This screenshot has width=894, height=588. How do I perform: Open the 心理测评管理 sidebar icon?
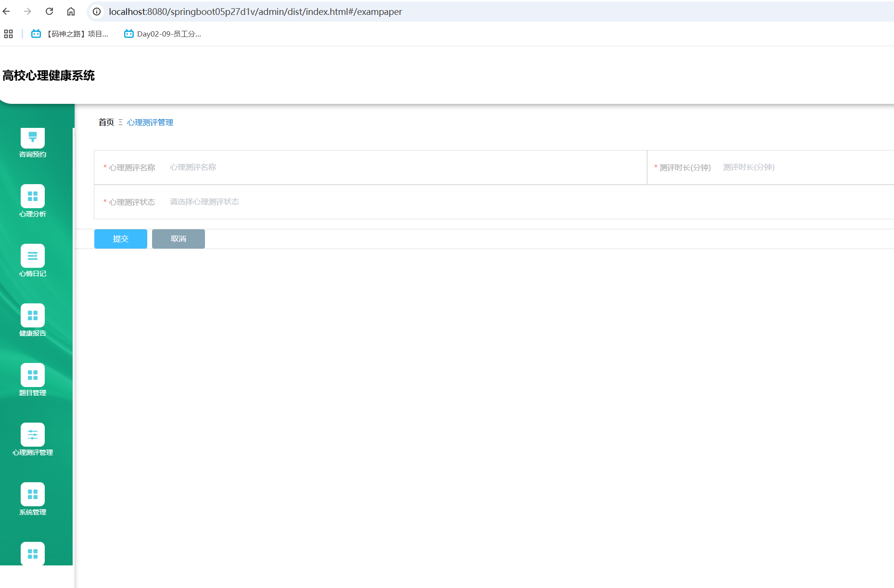[x=33, y=435]
